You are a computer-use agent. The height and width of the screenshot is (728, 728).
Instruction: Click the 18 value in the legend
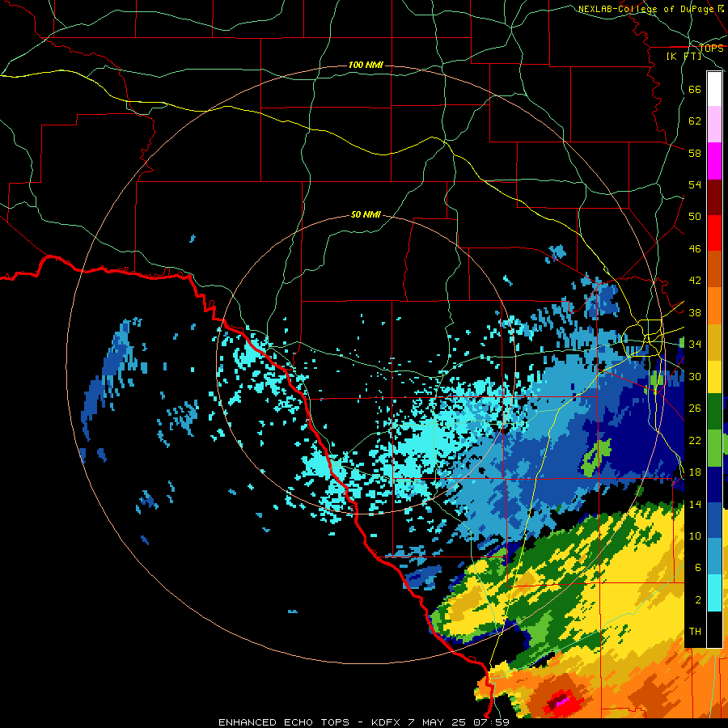(695, 472)
